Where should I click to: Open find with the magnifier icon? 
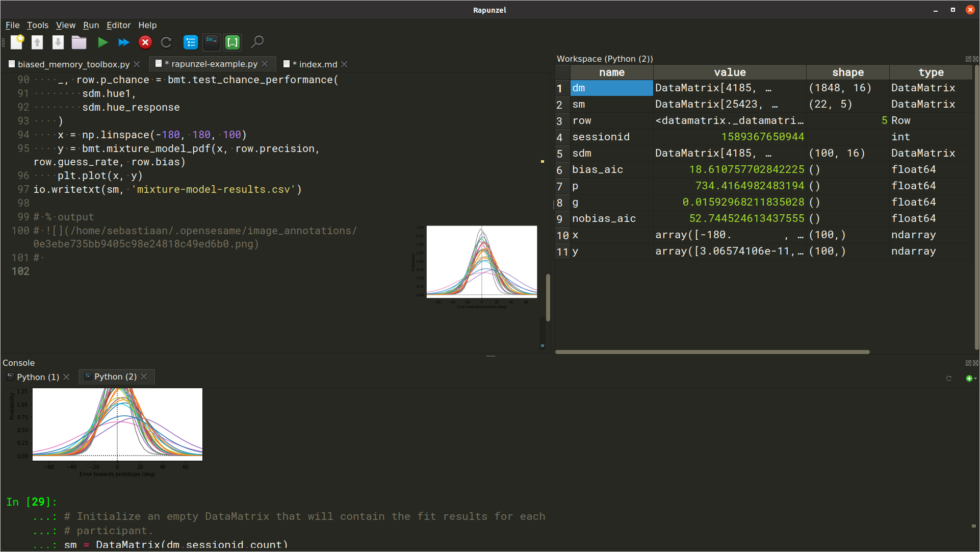tap(257, 42)
